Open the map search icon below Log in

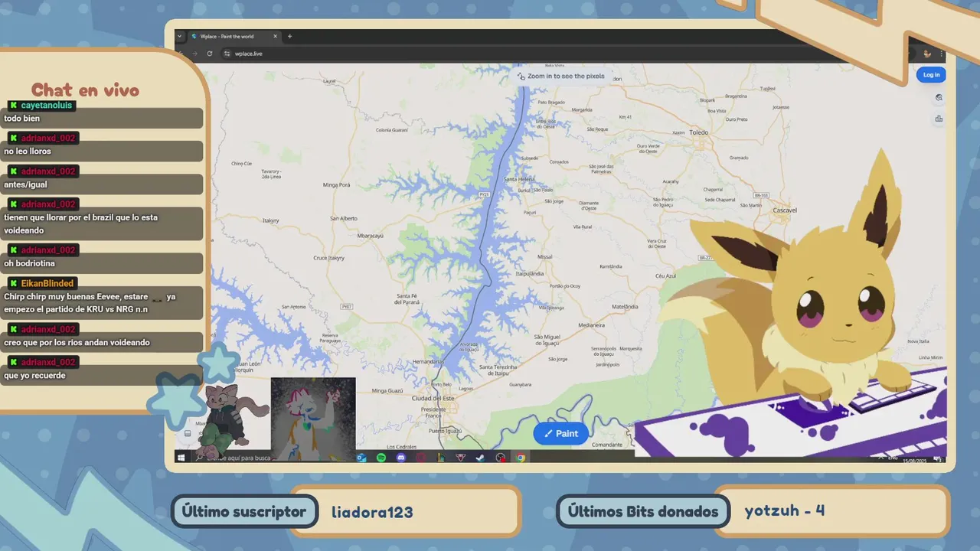coord(939,98)
